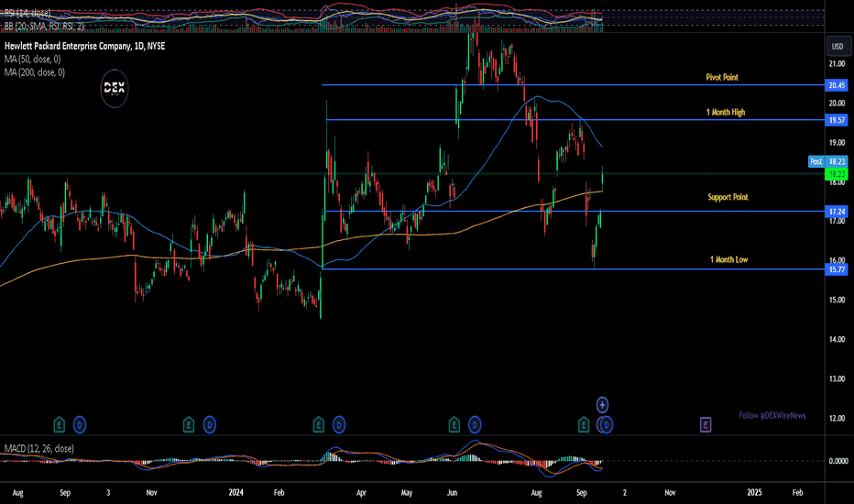Open the USD currency selector

click(x=838, y=47)
